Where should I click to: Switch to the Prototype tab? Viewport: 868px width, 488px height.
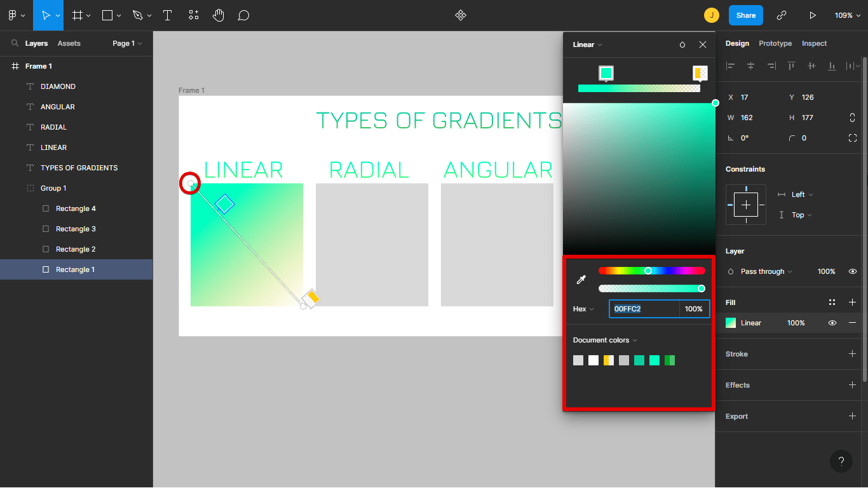point(775,43)
